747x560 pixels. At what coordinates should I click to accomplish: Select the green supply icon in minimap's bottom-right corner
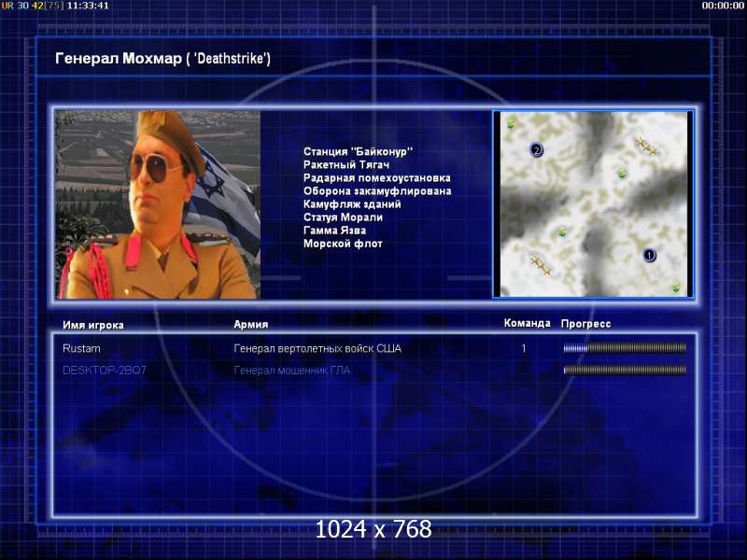point(675,287)
